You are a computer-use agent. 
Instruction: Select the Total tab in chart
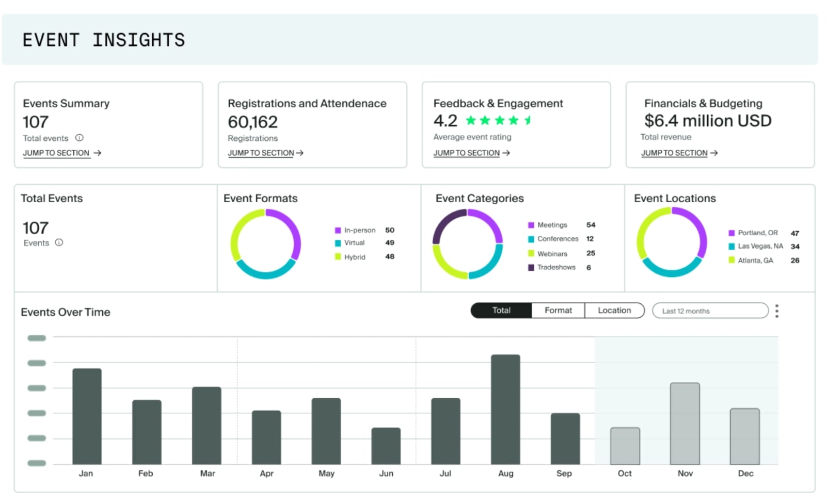click(501, 311)
